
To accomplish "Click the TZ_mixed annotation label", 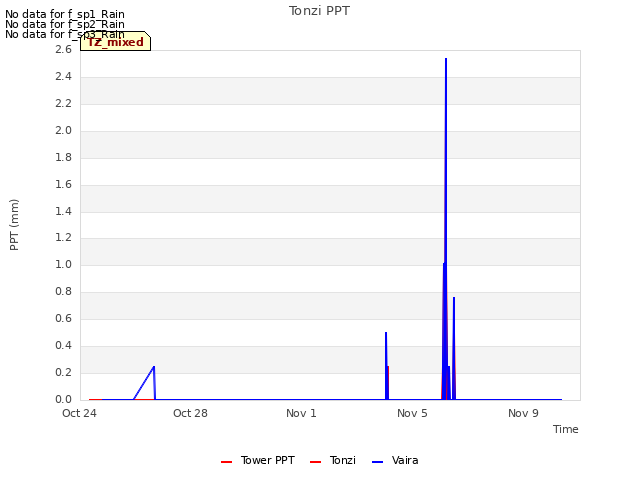I will coord(116,42).
